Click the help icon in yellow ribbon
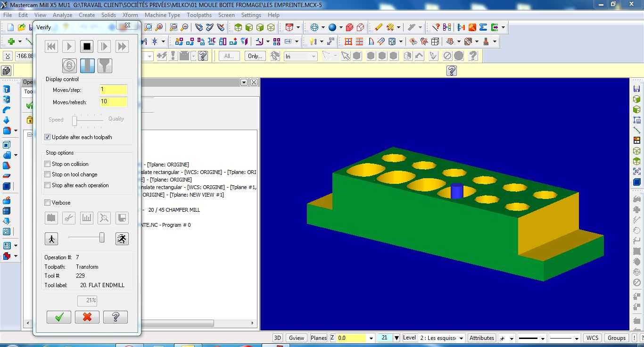This screenshot has height=347, width=644. coord(452,71)
